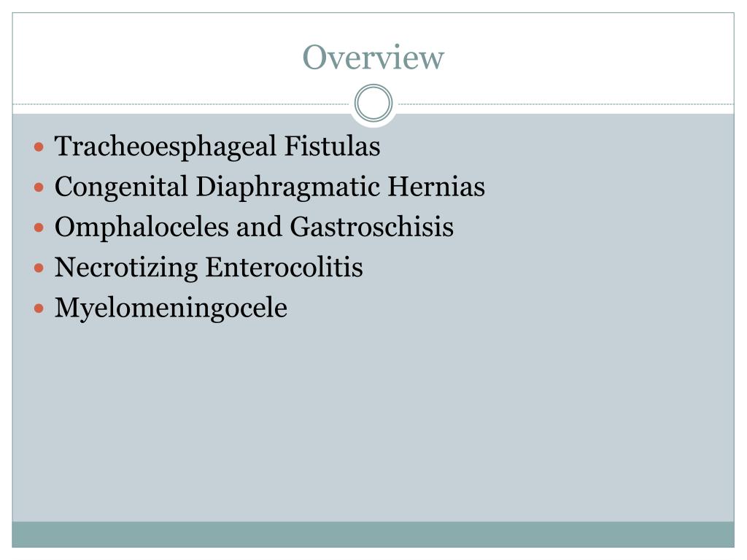Click the word Gastroschisis
The width and height of the screenshot is (747, 560).
click(x=371, y=227)
